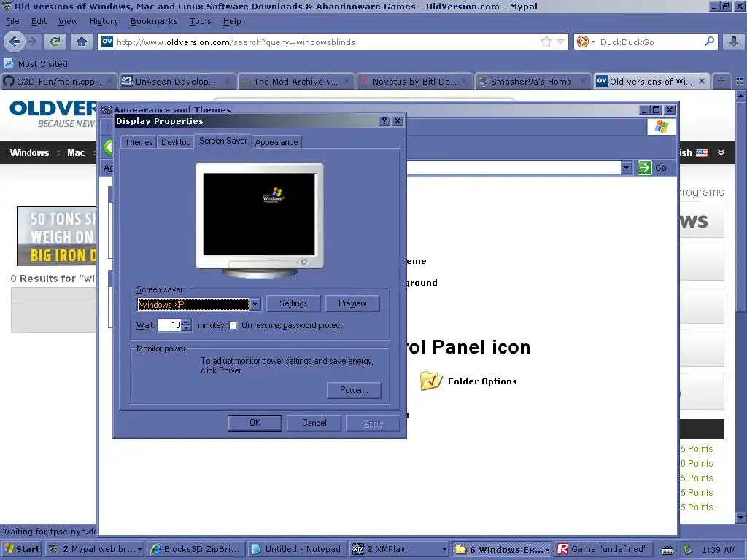
Task: Open Explorer address bar dropdown arrow
Action: (627, 168)
